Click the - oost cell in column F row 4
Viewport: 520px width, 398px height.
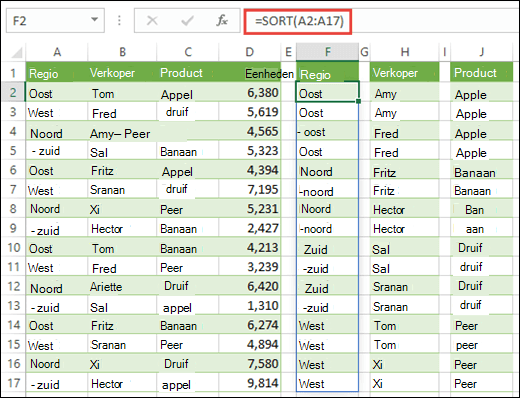pos(328,131)
